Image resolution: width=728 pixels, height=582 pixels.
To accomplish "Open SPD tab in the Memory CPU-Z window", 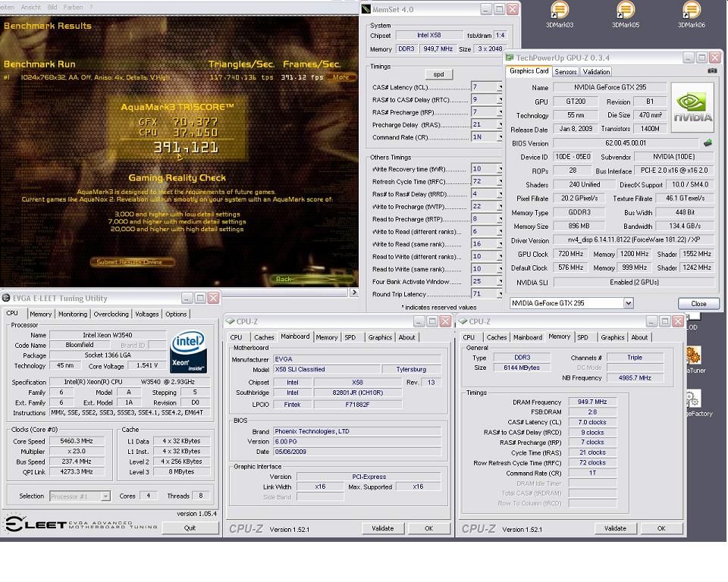I will click(582, 337).
